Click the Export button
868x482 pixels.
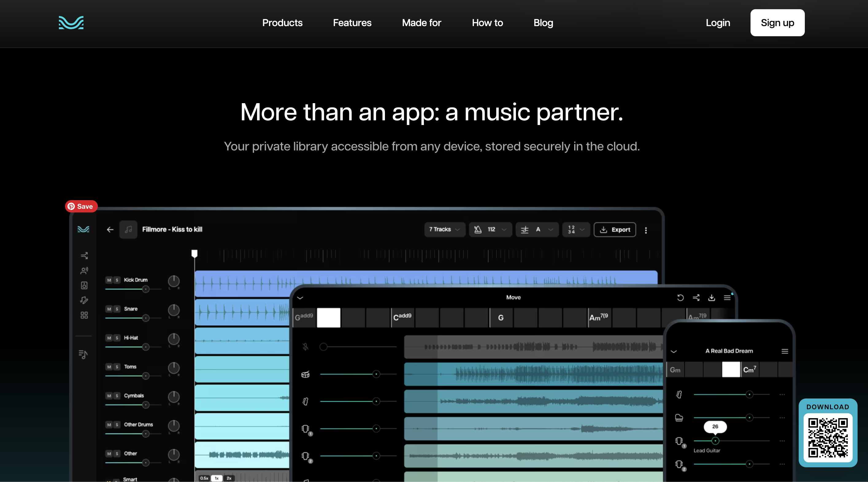pyautogui.click(x=615, y=229)
